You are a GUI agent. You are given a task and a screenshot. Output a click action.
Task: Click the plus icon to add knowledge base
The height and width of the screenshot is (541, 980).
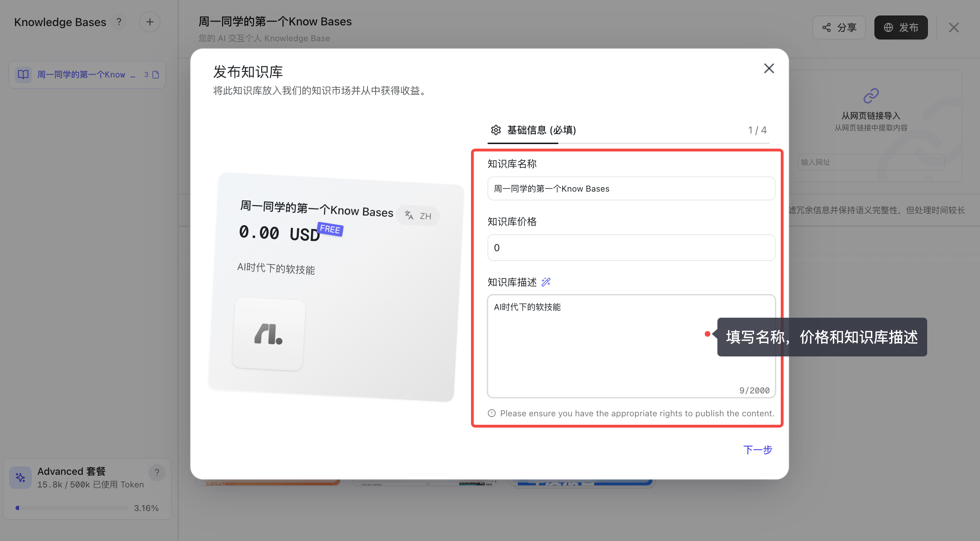(x=150, y=22)
